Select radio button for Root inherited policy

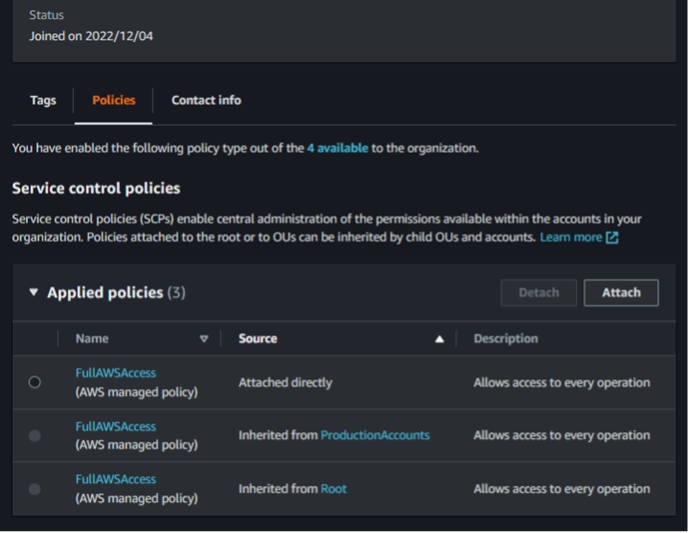coord(35,489)
